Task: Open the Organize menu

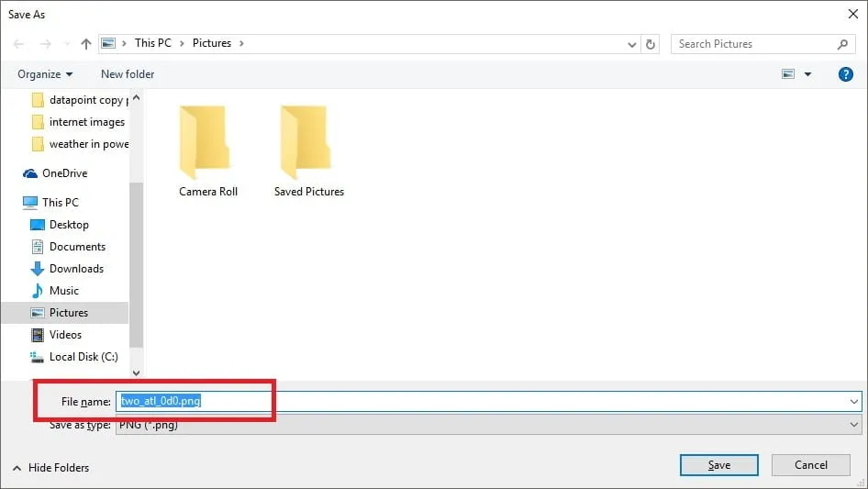Action: [x=45, y=74]
